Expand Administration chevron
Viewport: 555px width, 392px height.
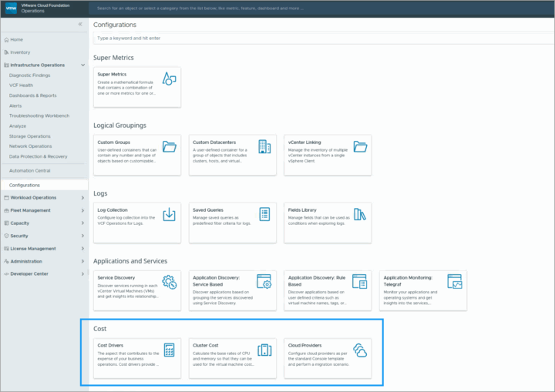click(x=82, y=261)
